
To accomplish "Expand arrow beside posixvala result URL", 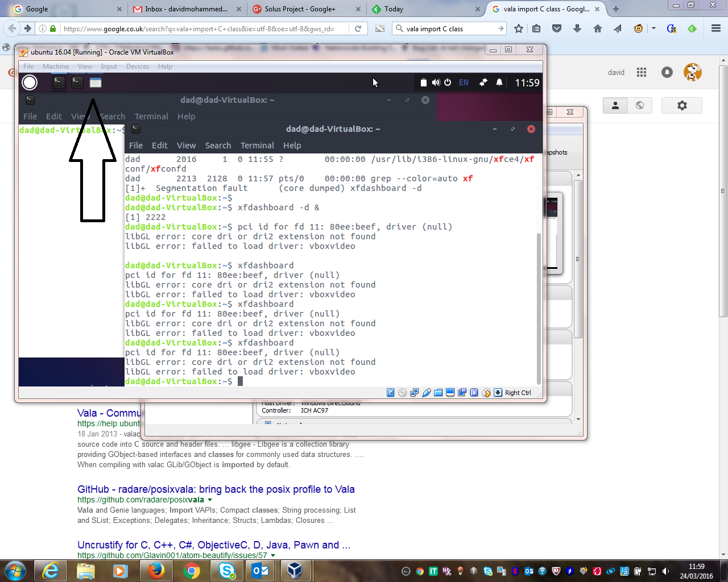I will [210, 500].
